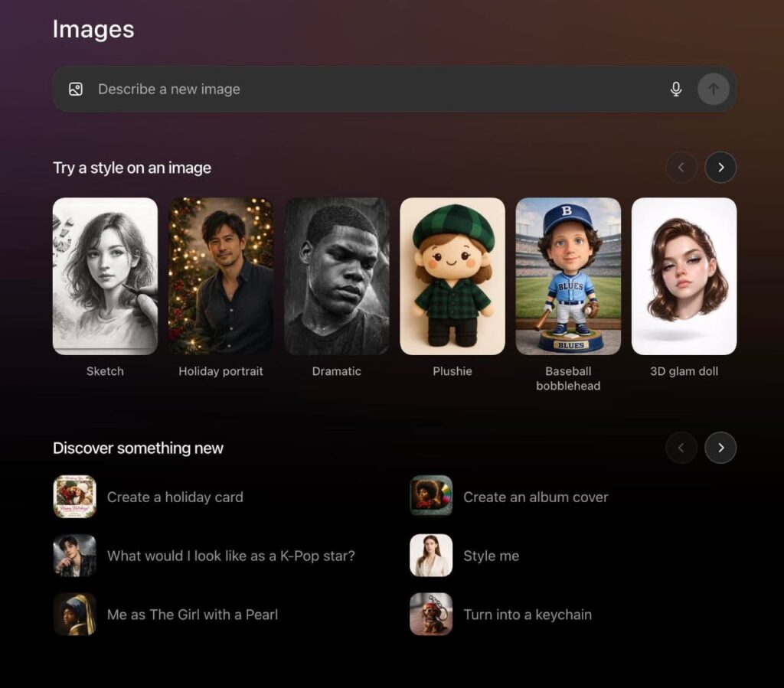This screenshot has width=784, height=688.
Task: Select the Baseball bobblehead style
Action: 567,276
